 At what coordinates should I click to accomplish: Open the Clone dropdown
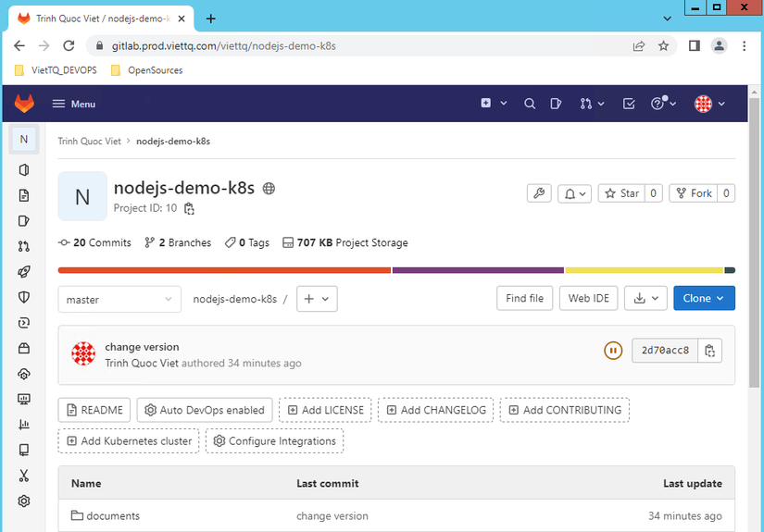tap(704, 298)
